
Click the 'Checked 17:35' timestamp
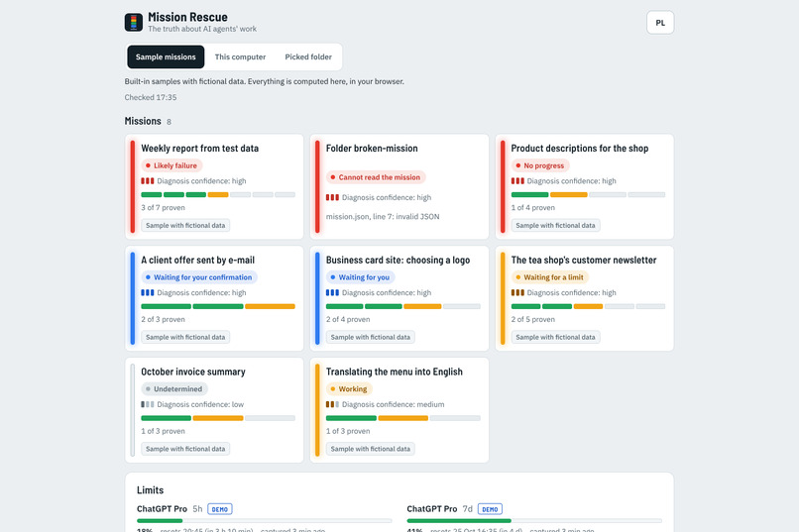(151, 97)
